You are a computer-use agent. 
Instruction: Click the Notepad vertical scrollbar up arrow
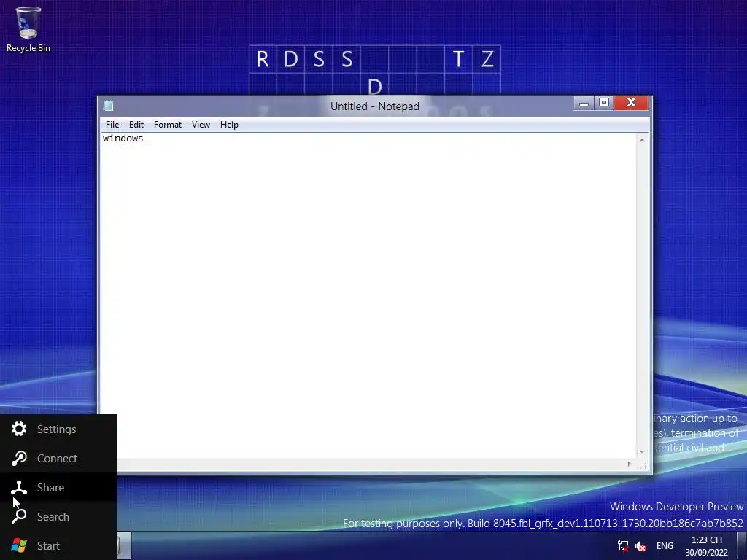(x=642, y=140)
